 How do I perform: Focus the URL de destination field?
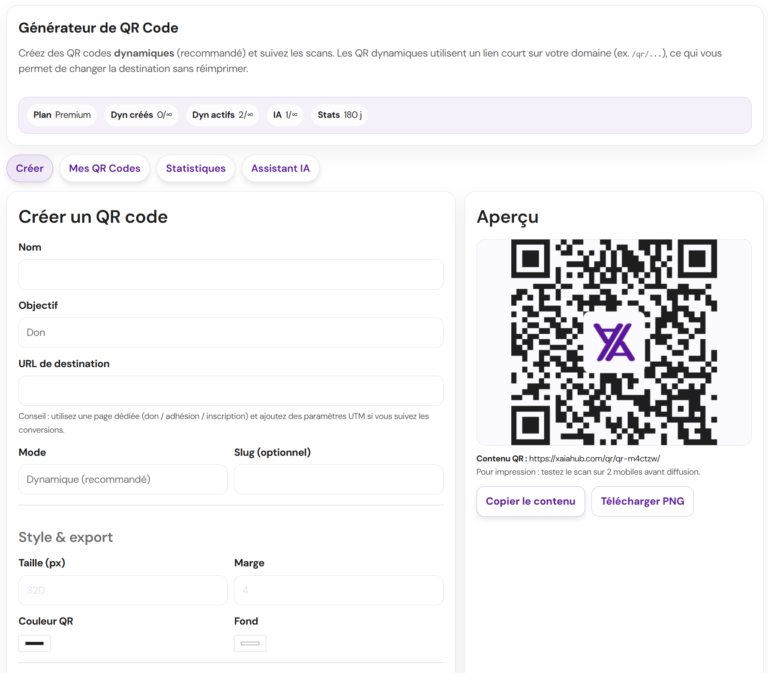click(230, 391)
